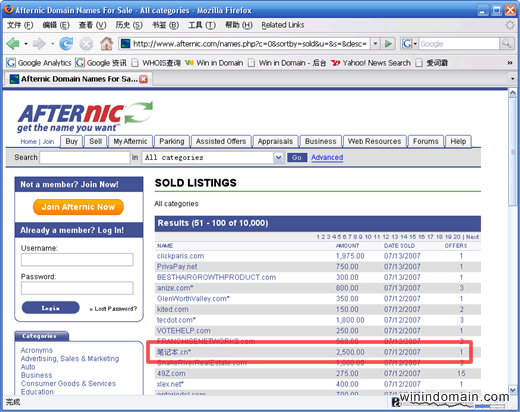Open the Google Analytics bookmark
Image resolution: width=520 pixels, height=412 pixels.
[39, 63]
